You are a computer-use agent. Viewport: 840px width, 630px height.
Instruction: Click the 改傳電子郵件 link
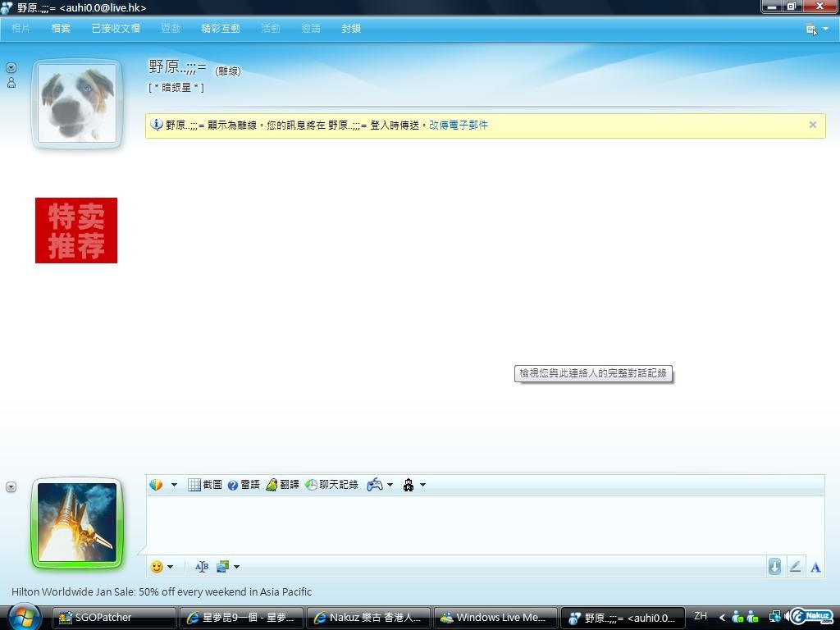click(x=459, y=126)
